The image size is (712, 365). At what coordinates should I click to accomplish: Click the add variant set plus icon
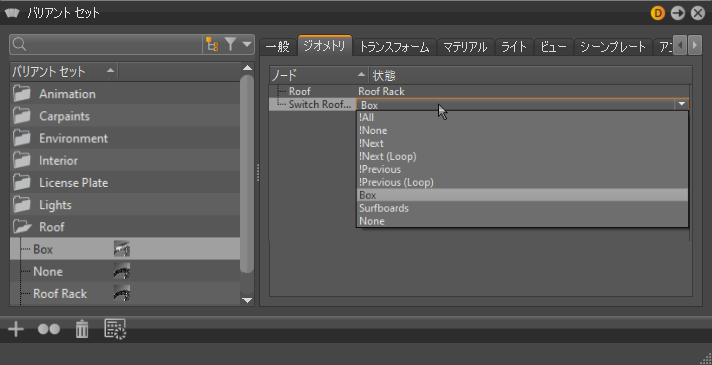click(16, 329)
